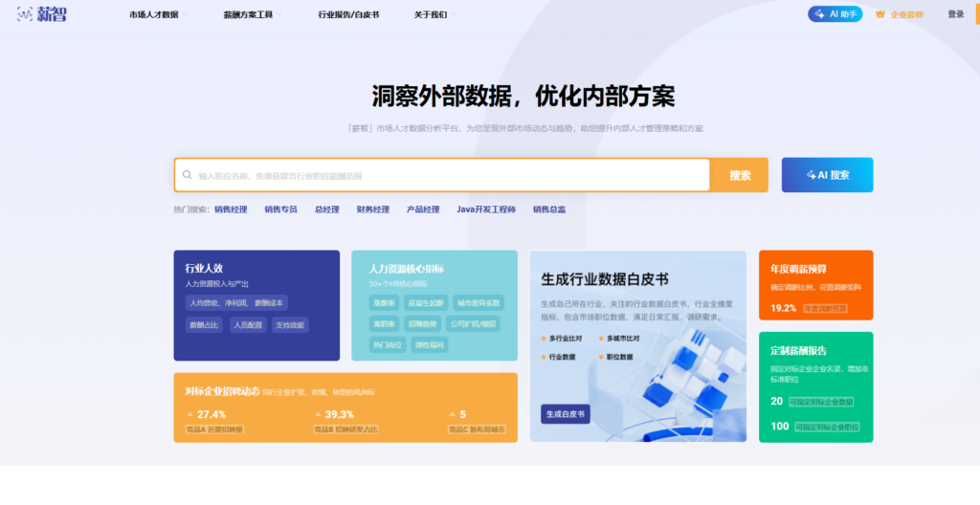Select hot search 财务经理
The height and width of the screenshot is (505, 980).
tap(373, 209)
